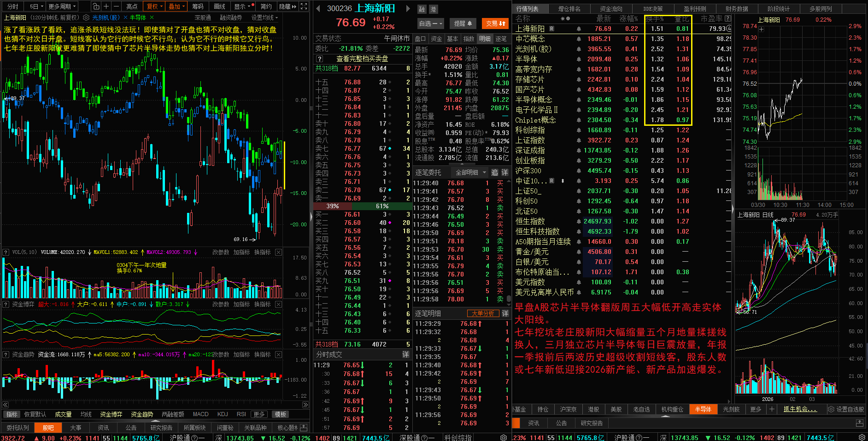Toggle the 复权 adjustment option
Screen dimensions: 868x441
(155, 6)
